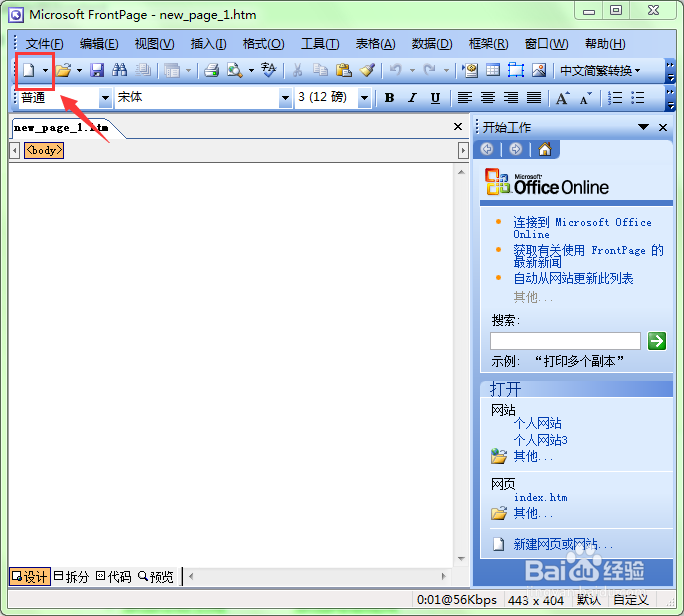Click the Cut scissors icon
The width and height of the screenshot is (684, 616).
[x=298, y=70]
